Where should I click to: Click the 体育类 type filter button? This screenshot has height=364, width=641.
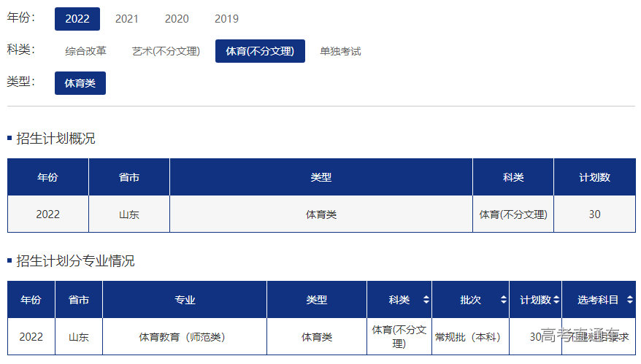pyautogui.click(x=80, y=83)
